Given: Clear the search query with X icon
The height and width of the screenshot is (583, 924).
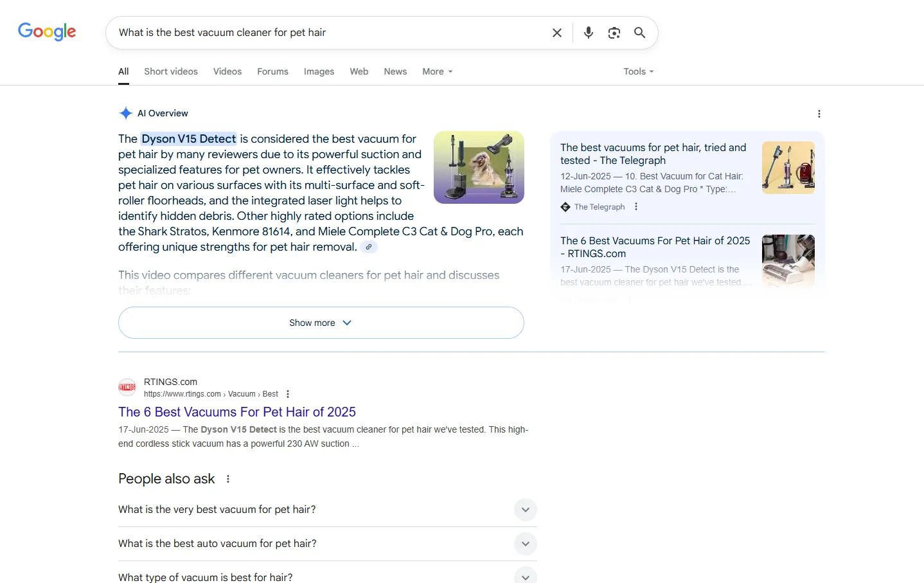Looking at the screenshot, I should point(557,33).
